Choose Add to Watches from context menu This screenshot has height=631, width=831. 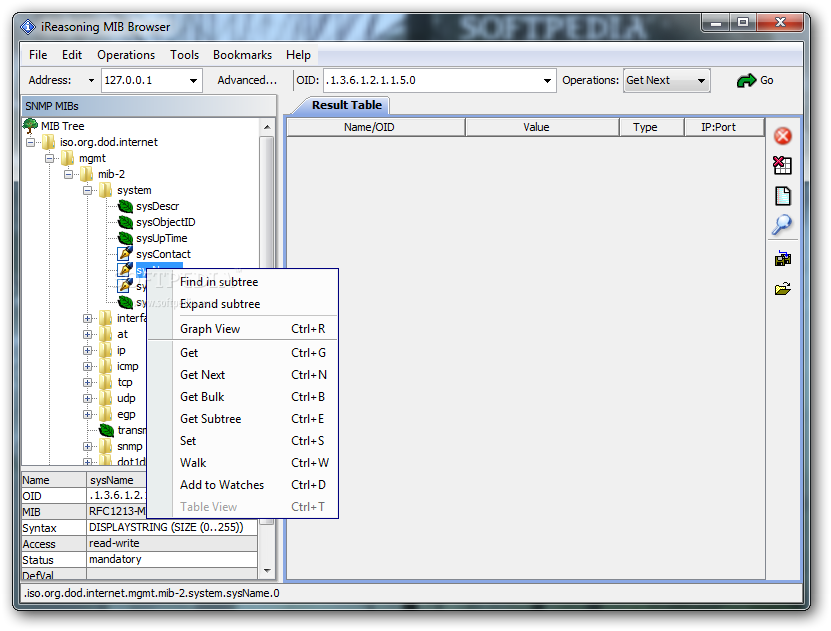click(242, 485)
